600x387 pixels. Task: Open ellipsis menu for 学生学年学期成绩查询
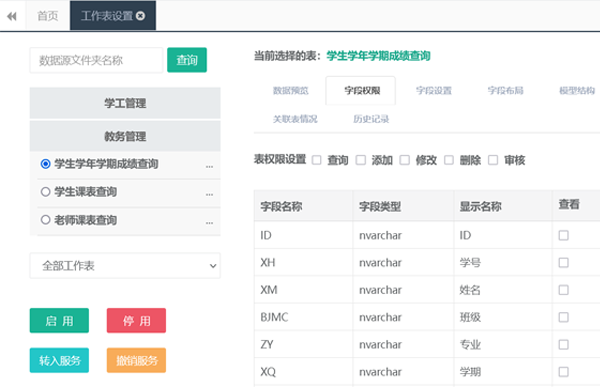tap(209, 167)
